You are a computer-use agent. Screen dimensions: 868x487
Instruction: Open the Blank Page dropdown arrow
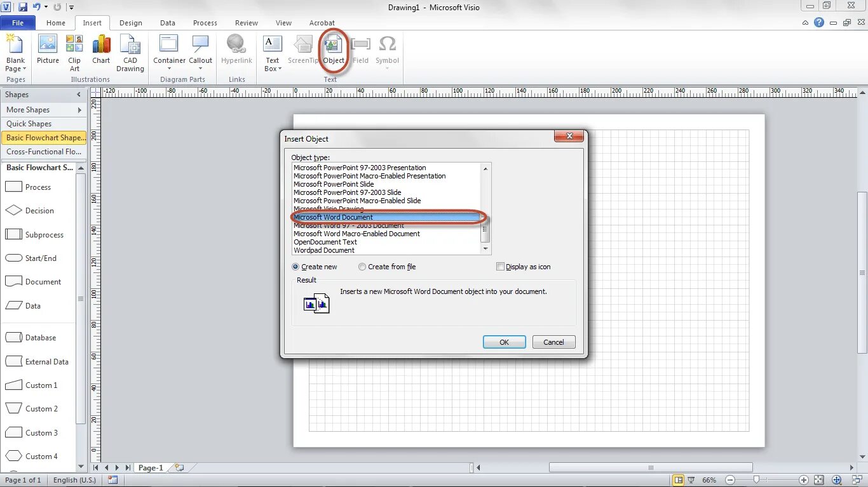24,69
